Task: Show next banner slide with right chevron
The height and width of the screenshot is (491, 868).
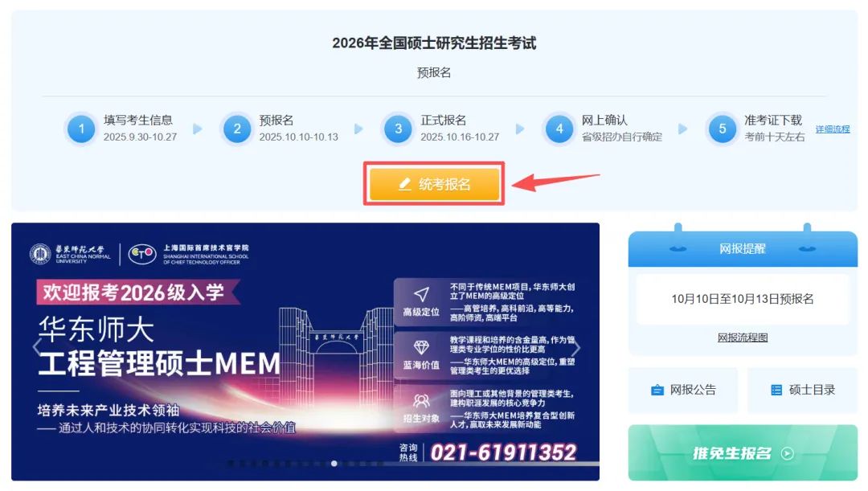Action: pos(575,348)
